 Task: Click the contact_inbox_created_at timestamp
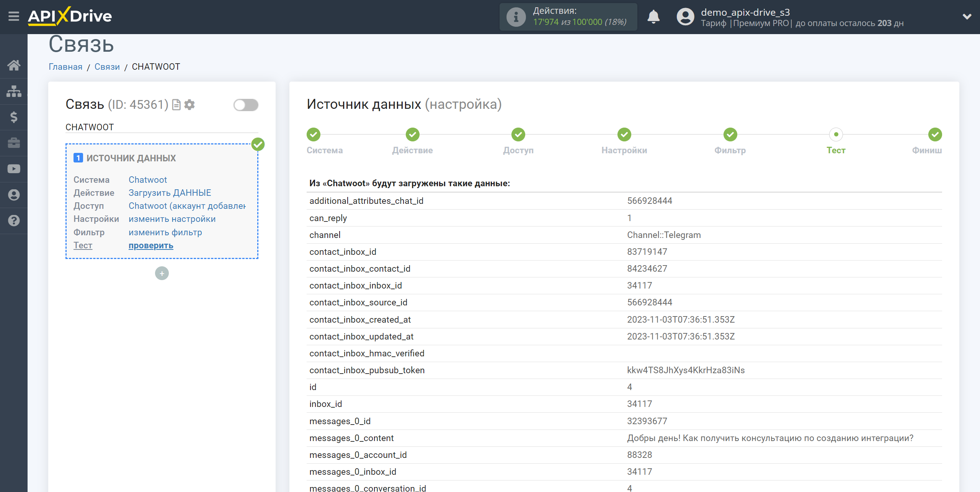[681, 320]
